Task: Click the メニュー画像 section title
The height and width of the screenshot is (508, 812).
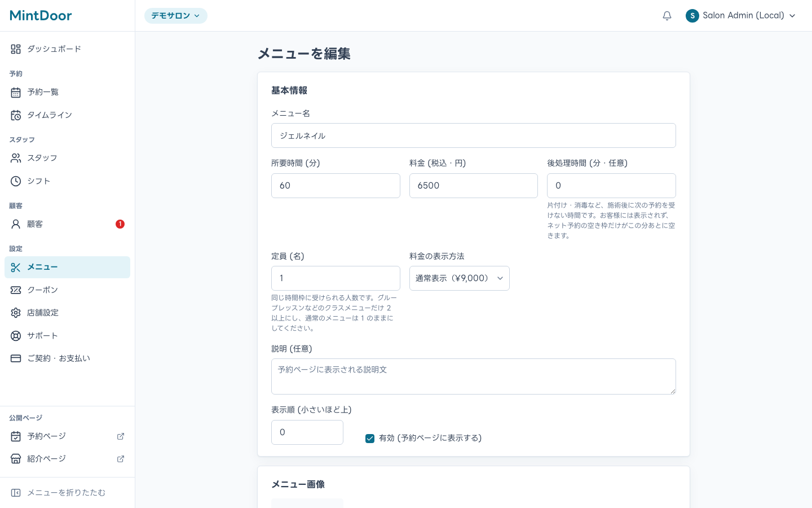Action: [298, 484]
